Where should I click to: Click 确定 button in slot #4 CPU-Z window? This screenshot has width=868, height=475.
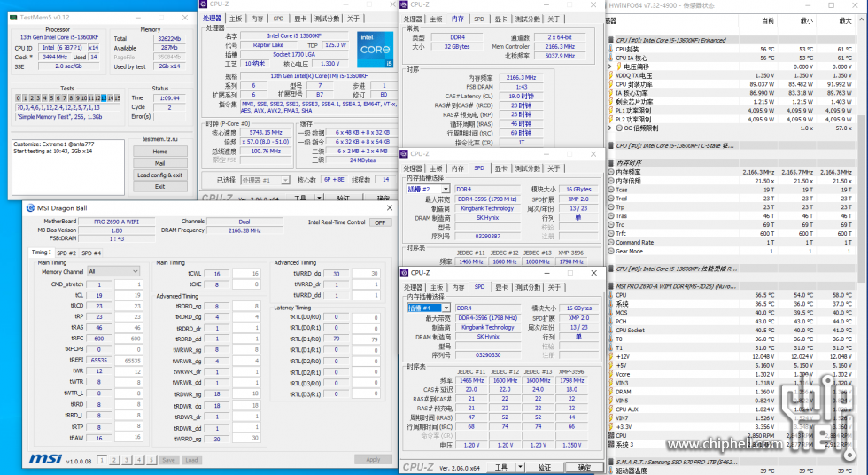tap(585, 467)
